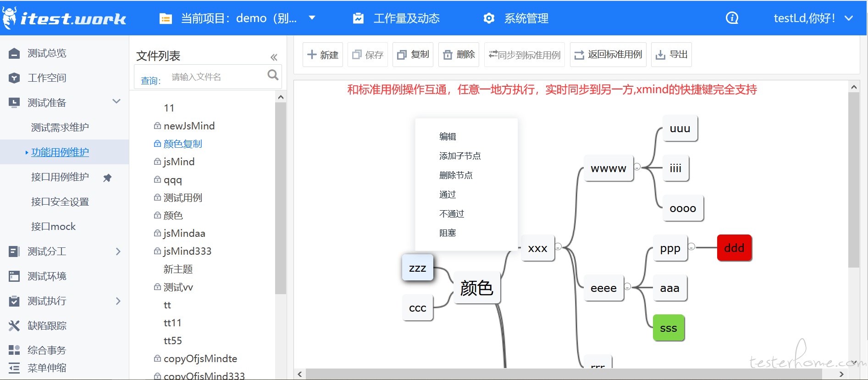Click the info help icon in header

pyautogui.click(x=732, y=18)
